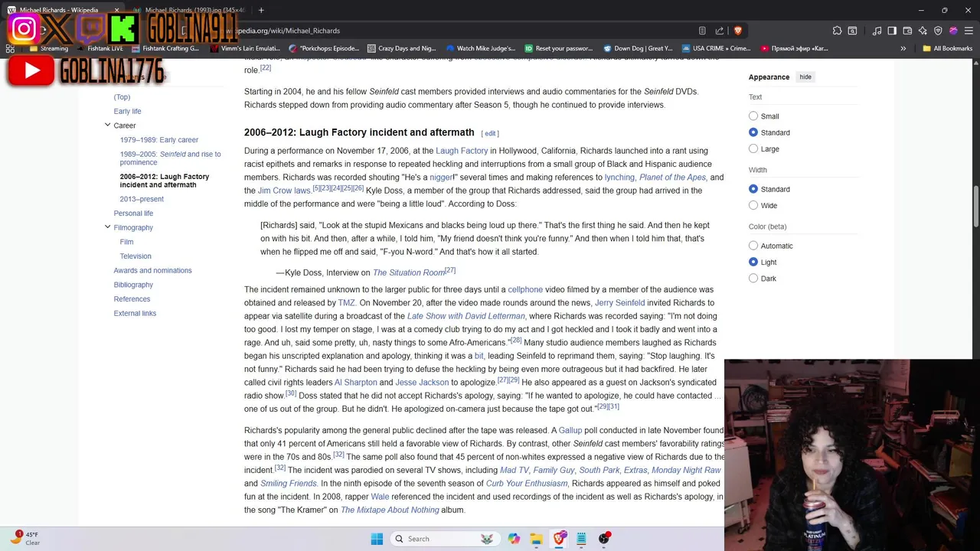Viewport: 980px width, 551px height.
Task: Follow the Jerry Seinfeld link
Action: coord(619,303)
